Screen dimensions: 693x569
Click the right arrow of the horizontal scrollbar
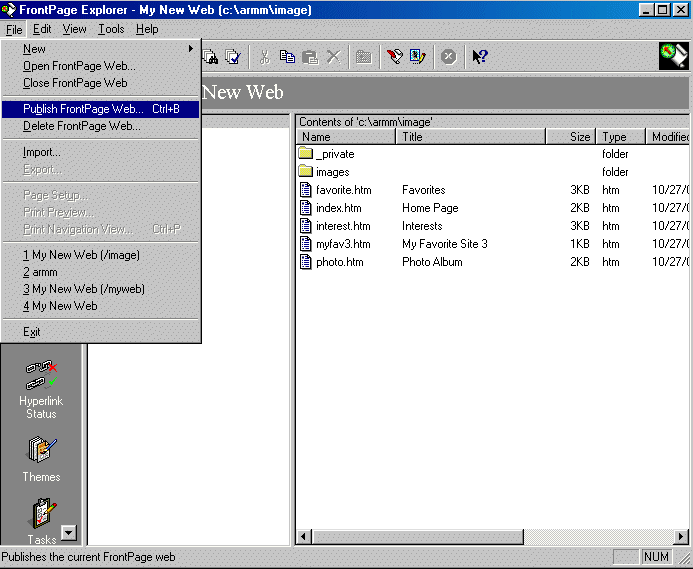[681, 537]
